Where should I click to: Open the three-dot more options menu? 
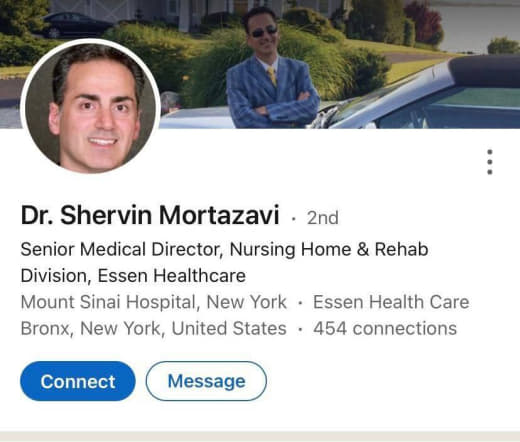click(489, 162)
